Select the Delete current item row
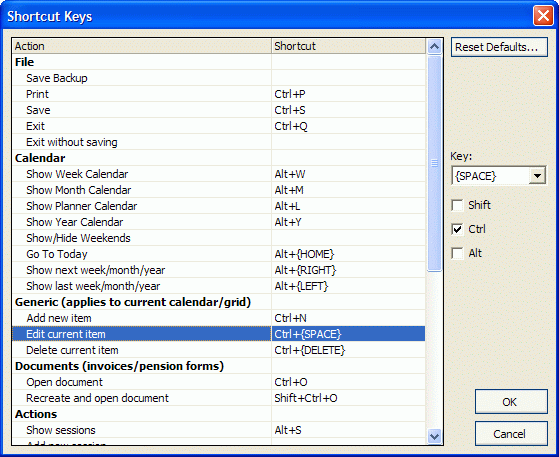 [x=219, y=350]
